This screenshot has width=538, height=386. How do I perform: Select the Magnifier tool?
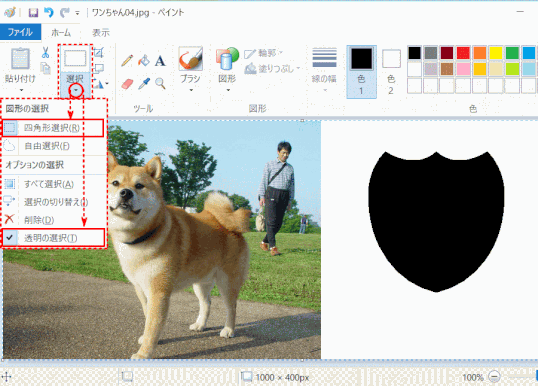(x=160, y=83)
